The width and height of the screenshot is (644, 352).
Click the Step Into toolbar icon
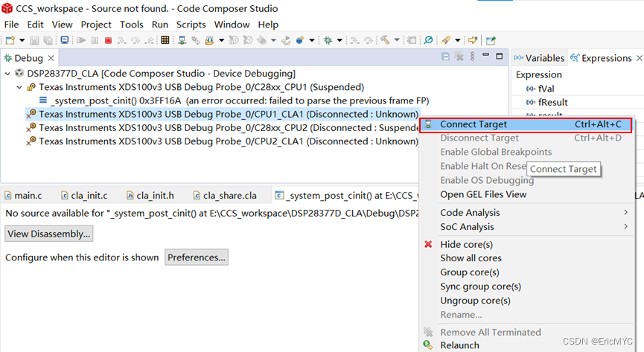pyautogui.click(x=121, y=40)
